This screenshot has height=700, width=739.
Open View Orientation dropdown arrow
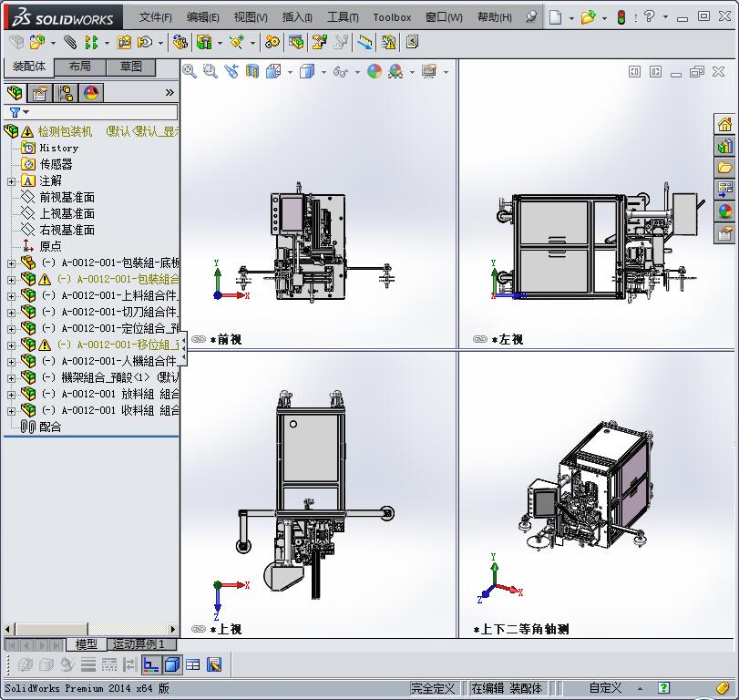[x=290, y=72]
